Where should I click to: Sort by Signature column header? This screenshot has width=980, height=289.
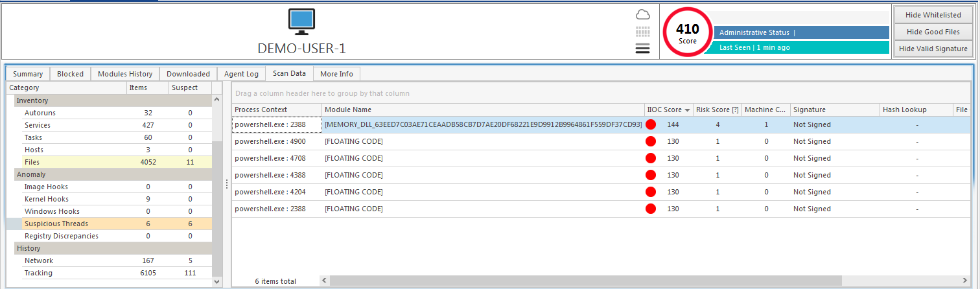[835, 110]
